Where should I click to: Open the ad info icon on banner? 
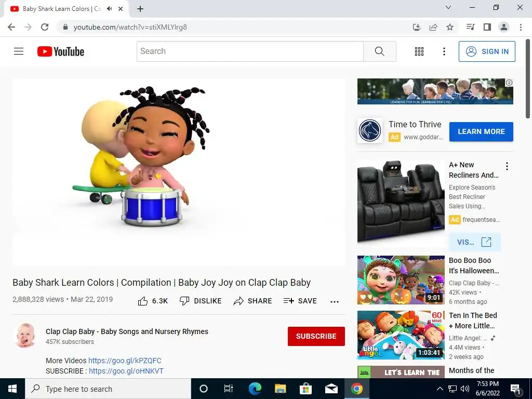(x=509, y=83)
